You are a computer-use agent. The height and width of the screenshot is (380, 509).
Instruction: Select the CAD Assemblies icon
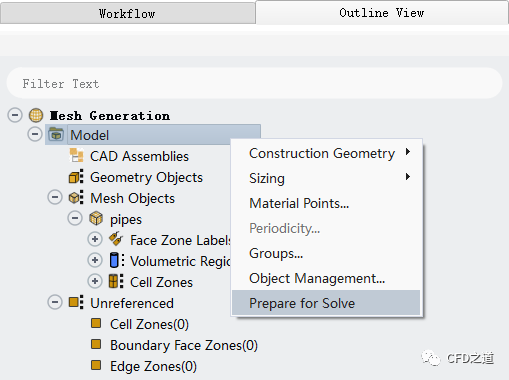pos(76,155)
